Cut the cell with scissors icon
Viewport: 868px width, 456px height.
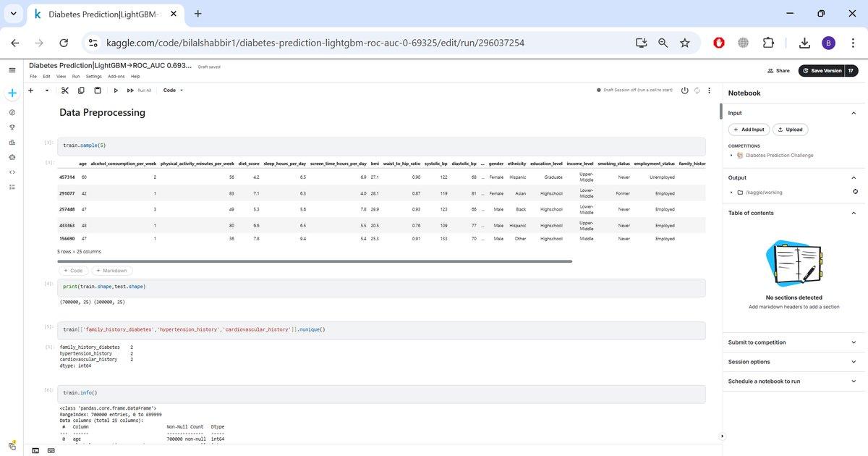[64, 90]
